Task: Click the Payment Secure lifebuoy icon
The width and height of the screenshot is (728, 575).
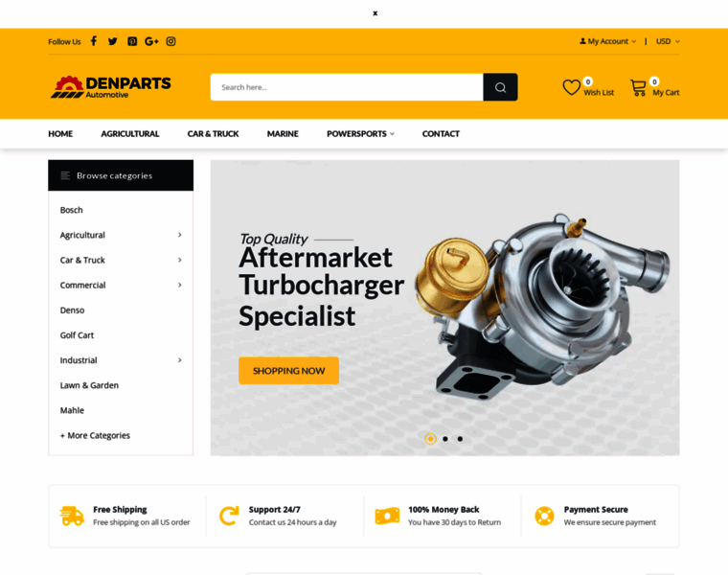Action: click(x=545, y=516)
